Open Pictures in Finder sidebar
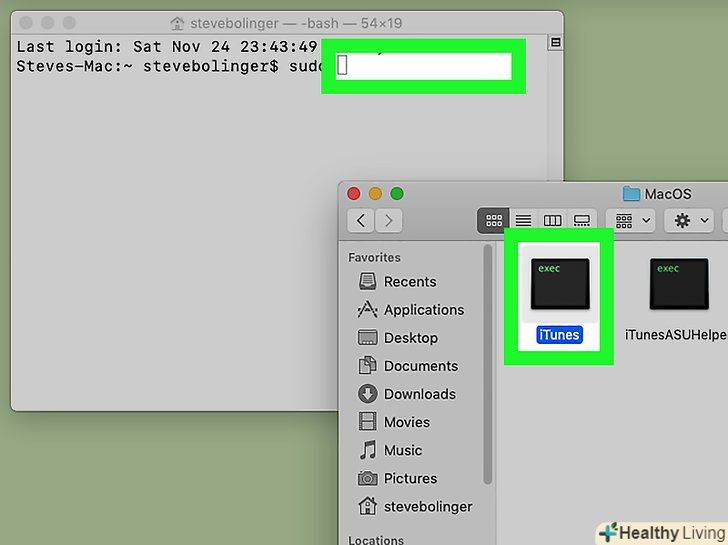Image resolution: width=728 pixels, height=545 pixels. (x=398, y=478)
